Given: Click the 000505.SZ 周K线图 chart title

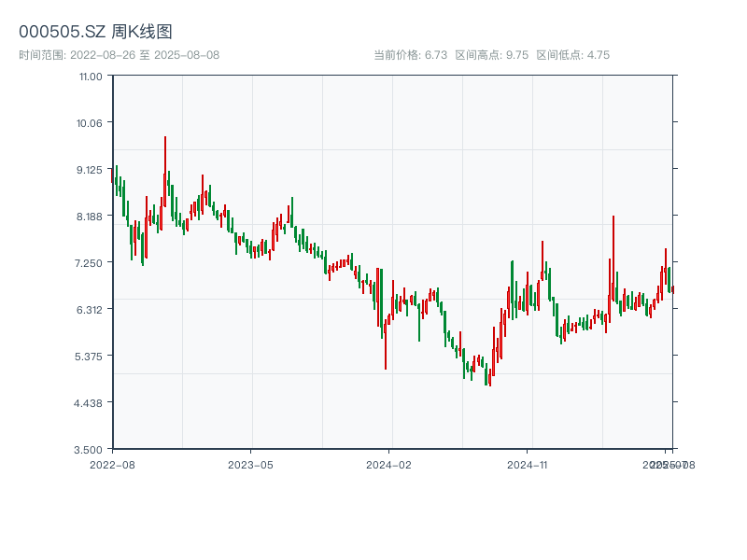Looking at the screenshot, I should [x=95, y=32].
